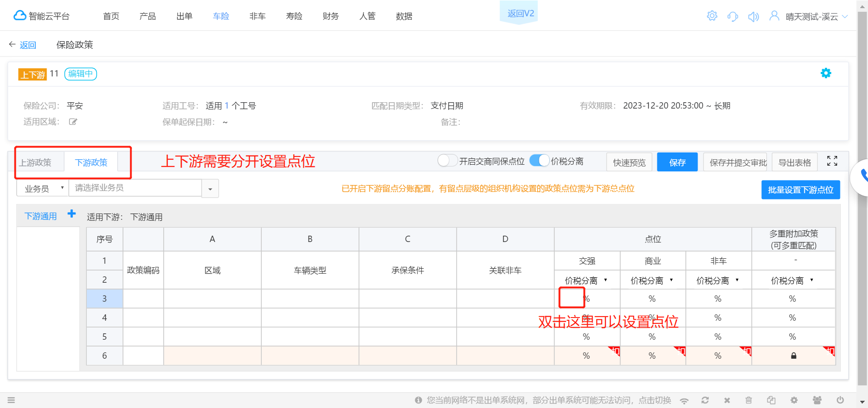The image size is (868, 408).
Task: Open the 人管 menu
Action: (368, 16)
